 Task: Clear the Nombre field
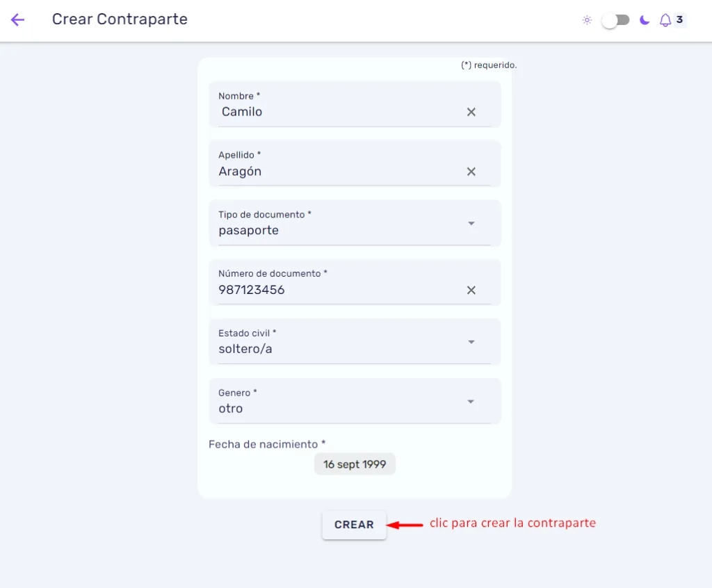471,112
